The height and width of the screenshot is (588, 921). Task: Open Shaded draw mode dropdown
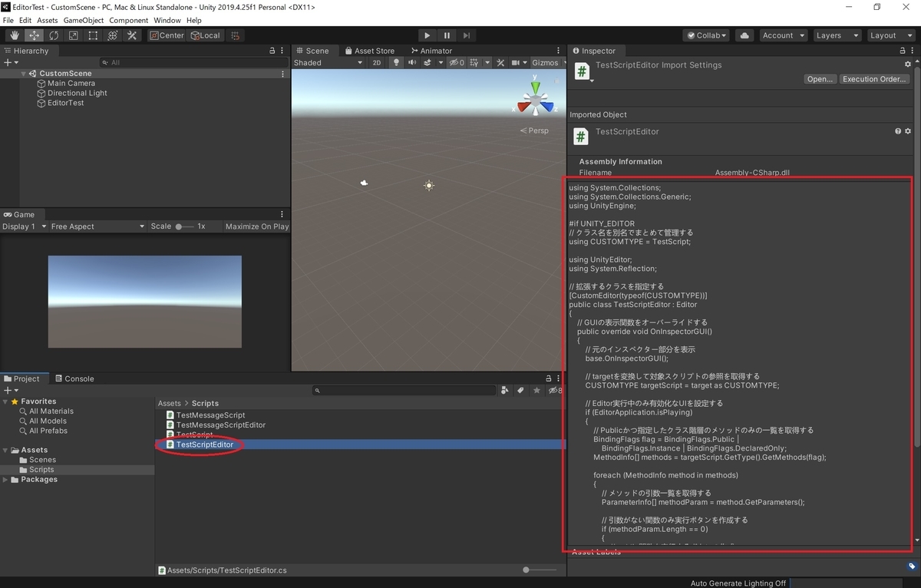328,63
